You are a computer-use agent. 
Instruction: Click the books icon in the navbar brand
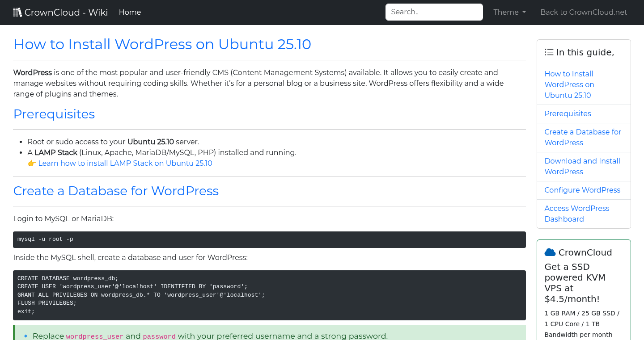tap(17, 12)
